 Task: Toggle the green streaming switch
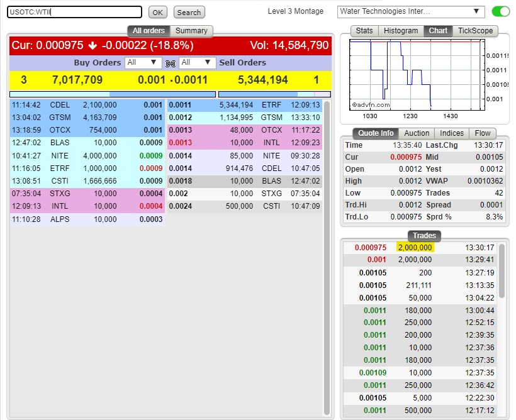[x=500, y=11]
